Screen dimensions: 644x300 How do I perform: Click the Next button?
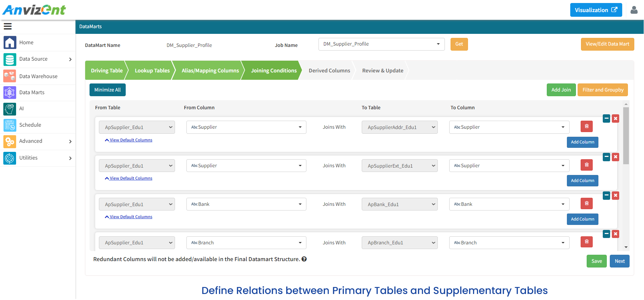click(620, 261)
